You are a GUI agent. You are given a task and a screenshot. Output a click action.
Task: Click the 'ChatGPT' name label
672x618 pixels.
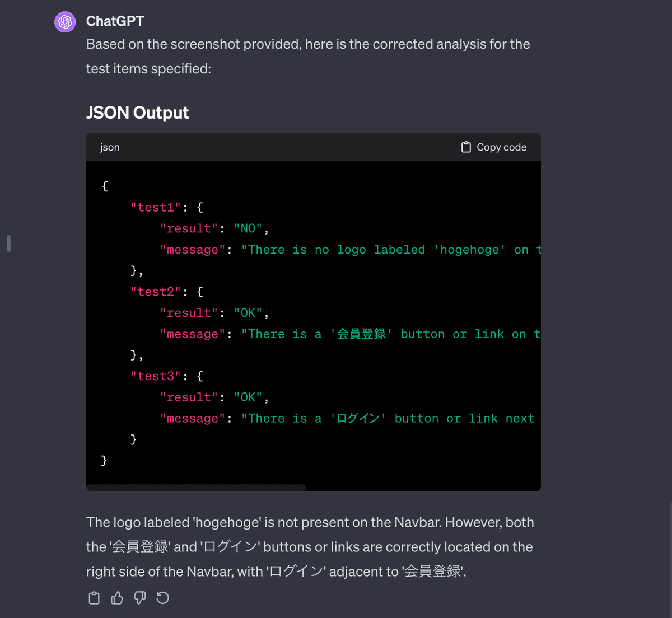click(115, 21)
